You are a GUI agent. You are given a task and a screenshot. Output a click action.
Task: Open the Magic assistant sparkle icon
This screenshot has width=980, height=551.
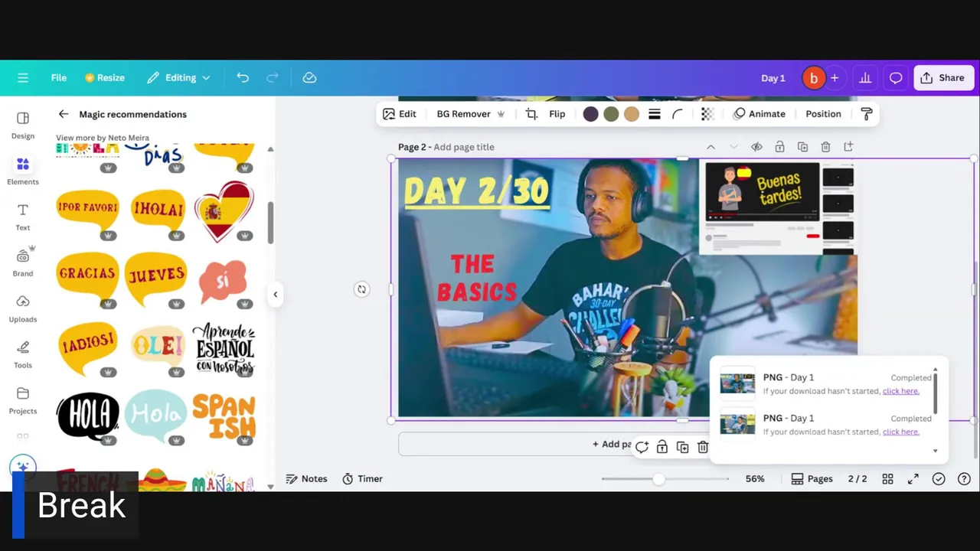22,467
